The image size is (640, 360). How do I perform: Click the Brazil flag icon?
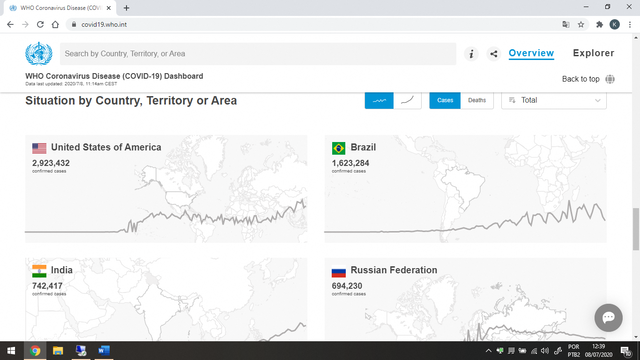[x=338, y=148]
